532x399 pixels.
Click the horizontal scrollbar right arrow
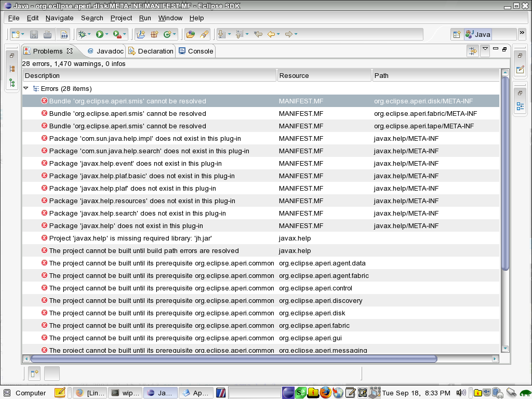495,358
